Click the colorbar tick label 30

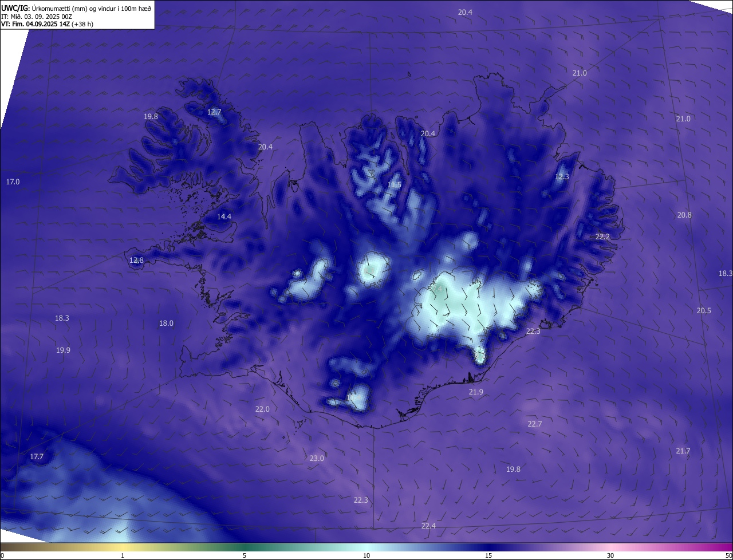pyautogui.click(x=610, y=555)
